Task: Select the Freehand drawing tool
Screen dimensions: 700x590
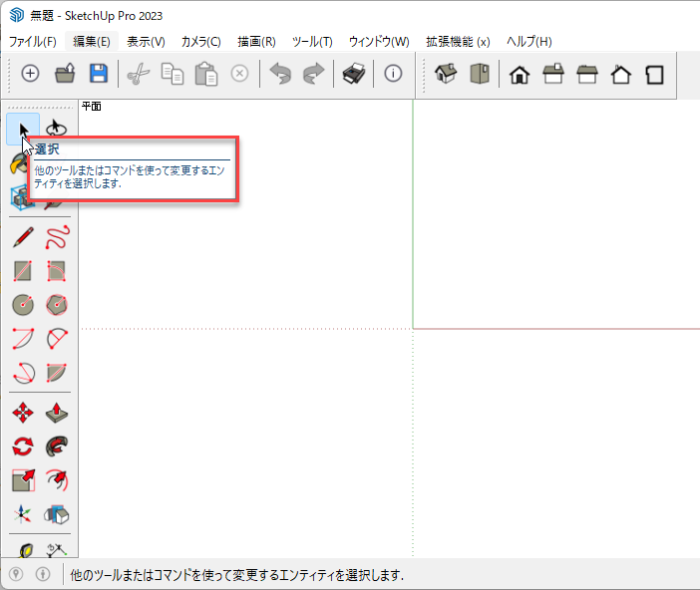Action: tap(57, 237)
